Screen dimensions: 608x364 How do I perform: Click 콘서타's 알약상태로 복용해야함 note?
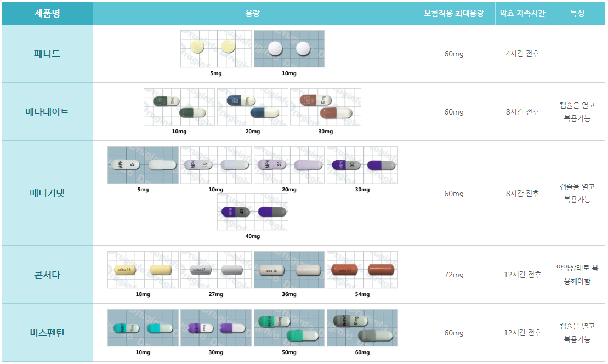click(x=577, y=275)
